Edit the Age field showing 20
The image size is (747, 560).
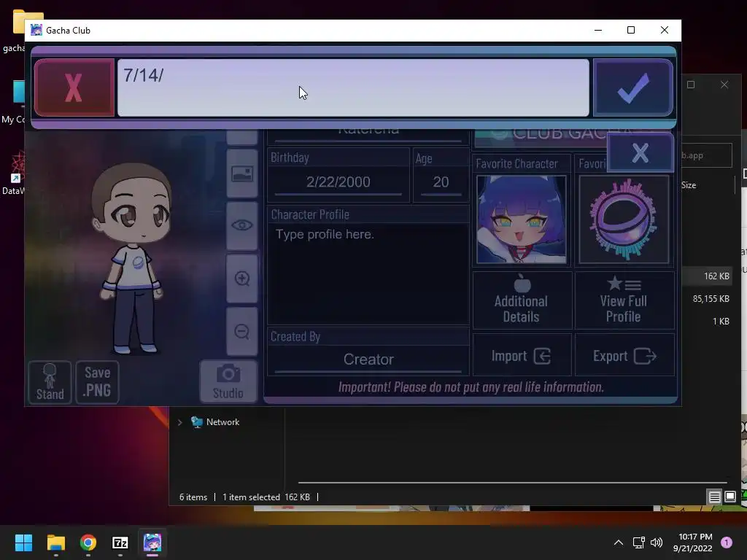coord(441,182)
